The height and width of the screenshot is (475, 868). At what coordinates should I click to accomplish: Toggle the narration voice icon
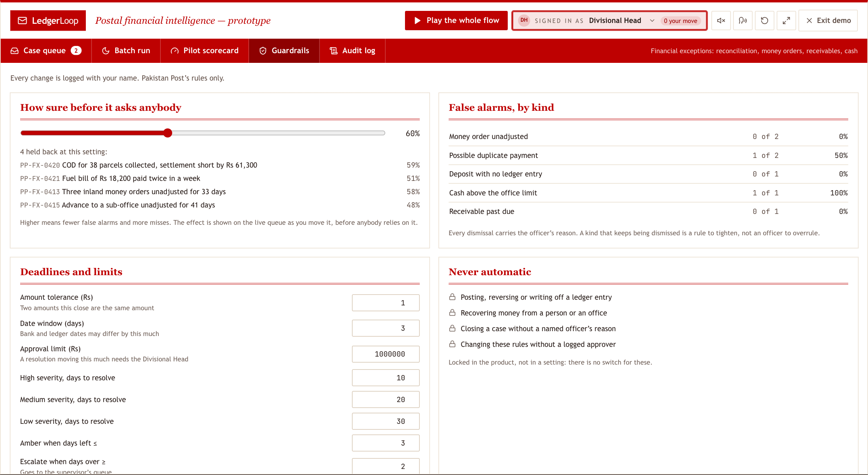point(743,21)
